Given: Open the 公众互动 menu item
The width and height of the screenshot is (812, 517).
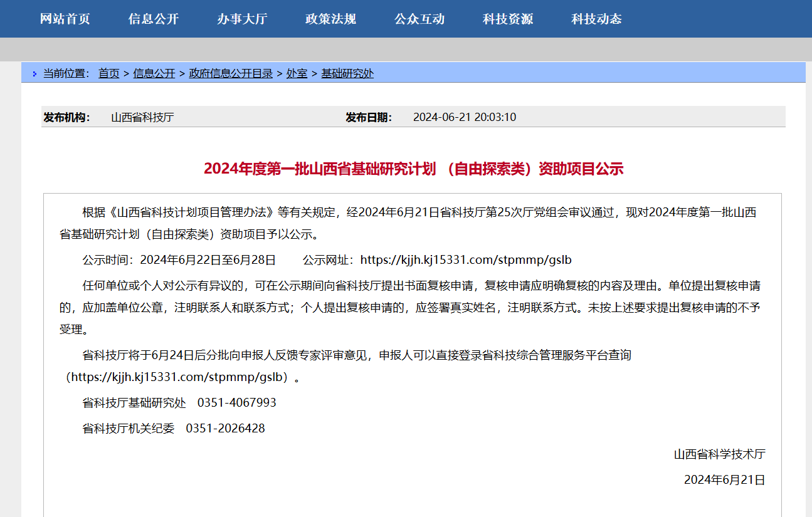Looking at the screenshot, I should [x=419, y=19].
